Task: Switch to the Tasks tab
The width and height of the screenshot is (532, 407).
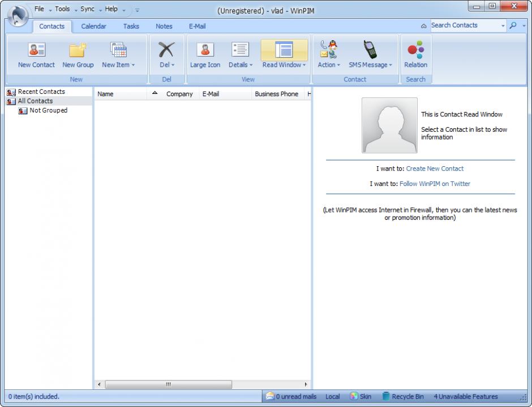Action: pos(131,27)
